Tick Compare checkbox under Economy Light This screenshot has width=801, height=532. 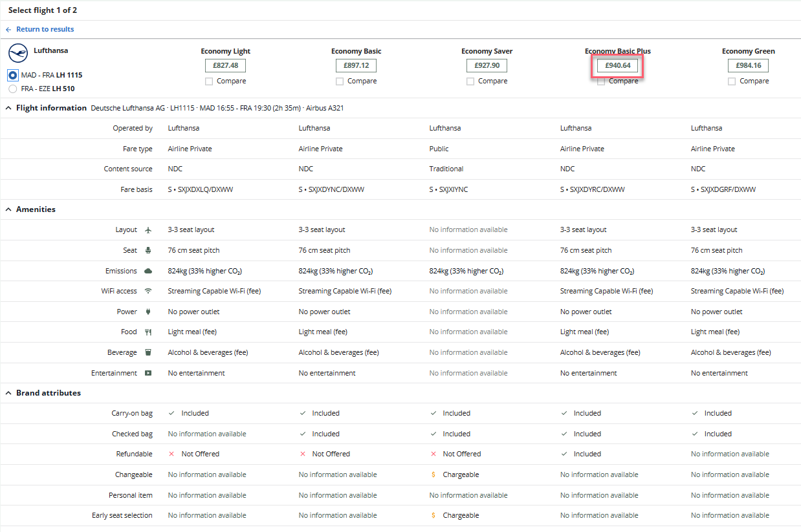[209, 81]
